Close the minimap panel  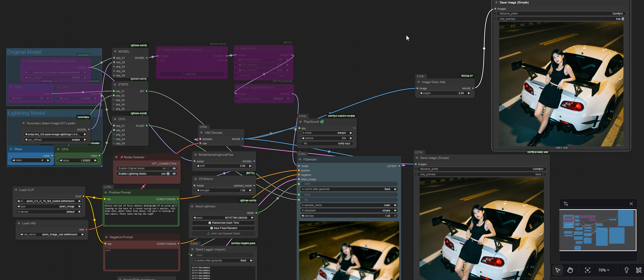pyautogui.click(x=631, y=204)
